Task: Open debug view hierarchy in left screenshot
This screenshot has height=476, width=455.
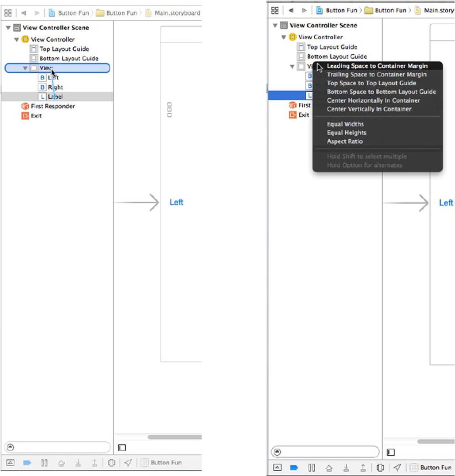Action: tap(112, 463)
